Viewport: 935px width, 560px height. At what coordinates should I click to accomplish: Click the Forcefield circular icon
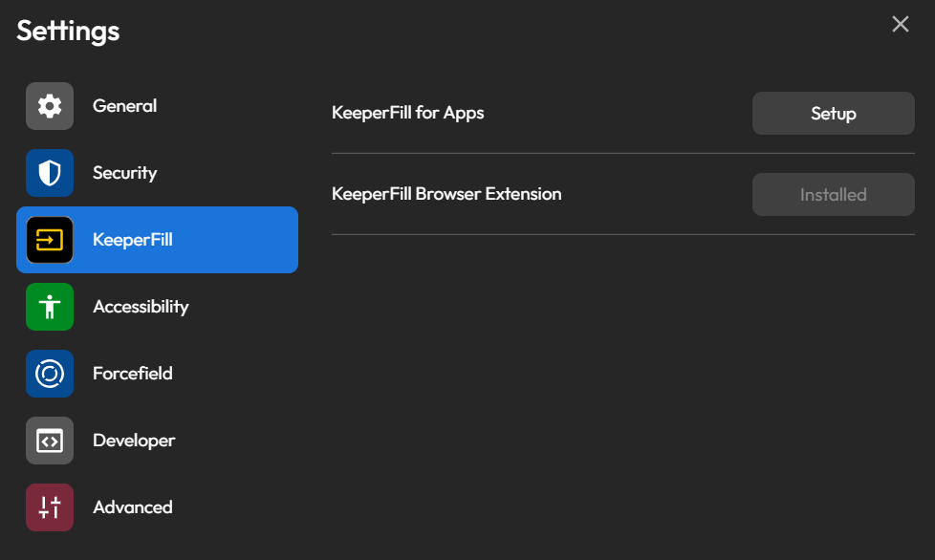pyautogui.click(x=50, y=374)
